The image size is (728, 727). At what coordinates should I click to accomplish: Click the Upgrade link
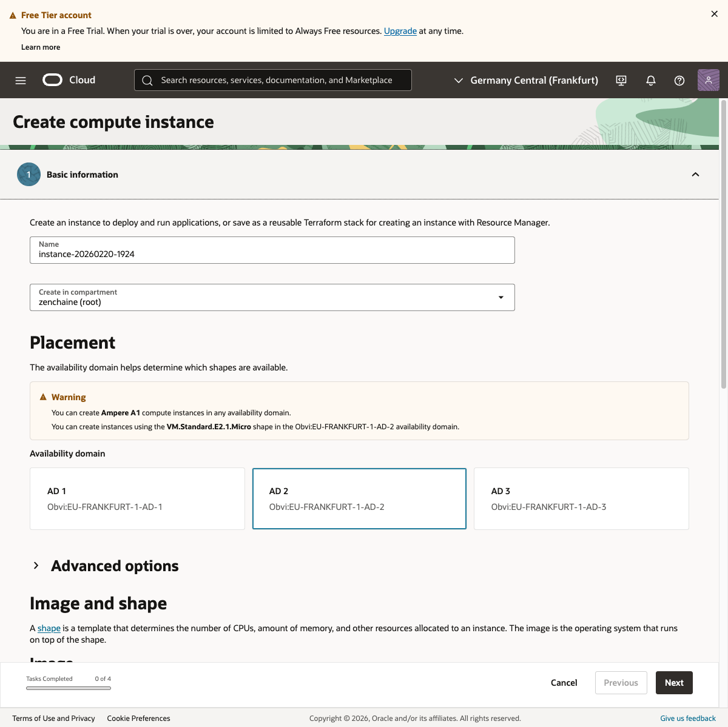pos(400,31)
